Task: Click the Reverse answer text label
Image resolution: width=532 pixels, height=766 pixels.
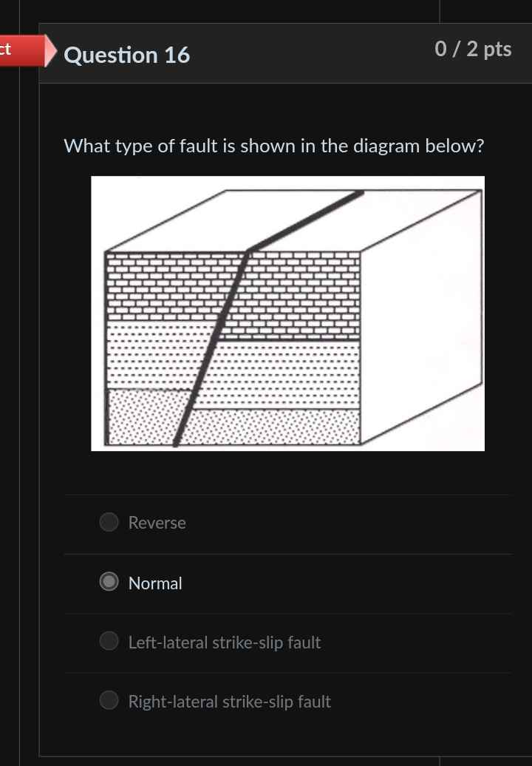Action: 157,523
